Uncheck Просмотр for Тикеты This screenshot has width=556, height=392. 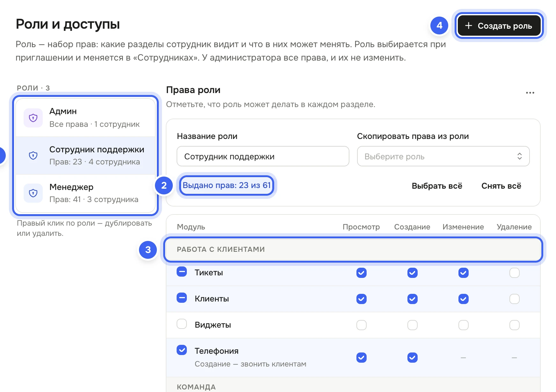[362, 273]
